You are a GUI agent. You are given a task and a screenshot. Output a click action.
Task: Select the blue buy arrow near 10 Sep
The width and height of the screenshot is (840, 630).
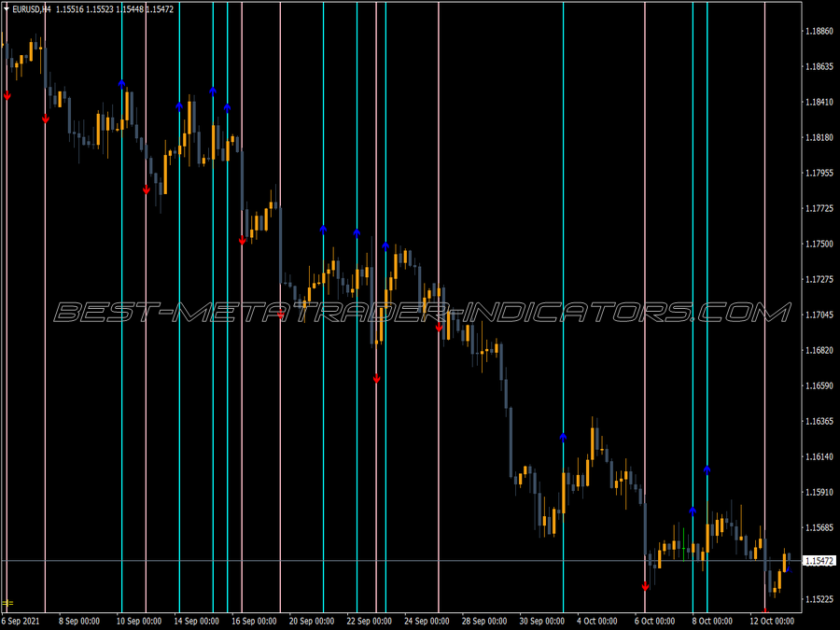pos(121,84)
